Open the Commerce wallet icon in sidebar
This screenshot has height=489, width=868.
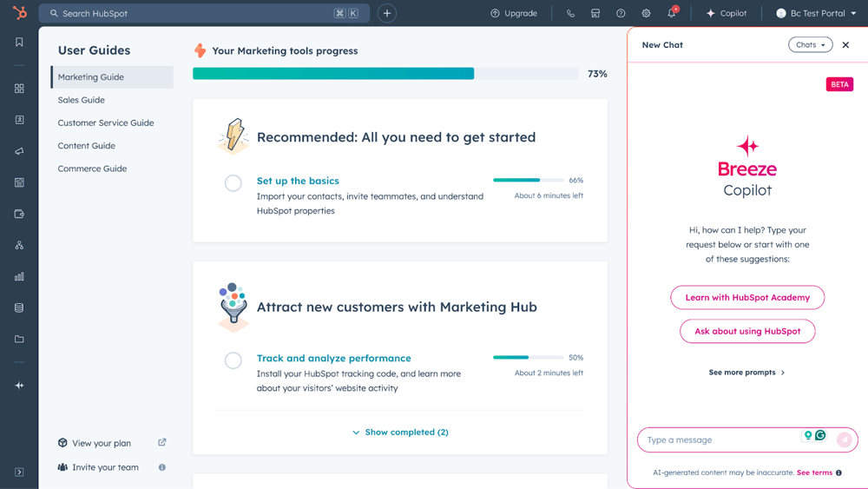tap(19, 214)
